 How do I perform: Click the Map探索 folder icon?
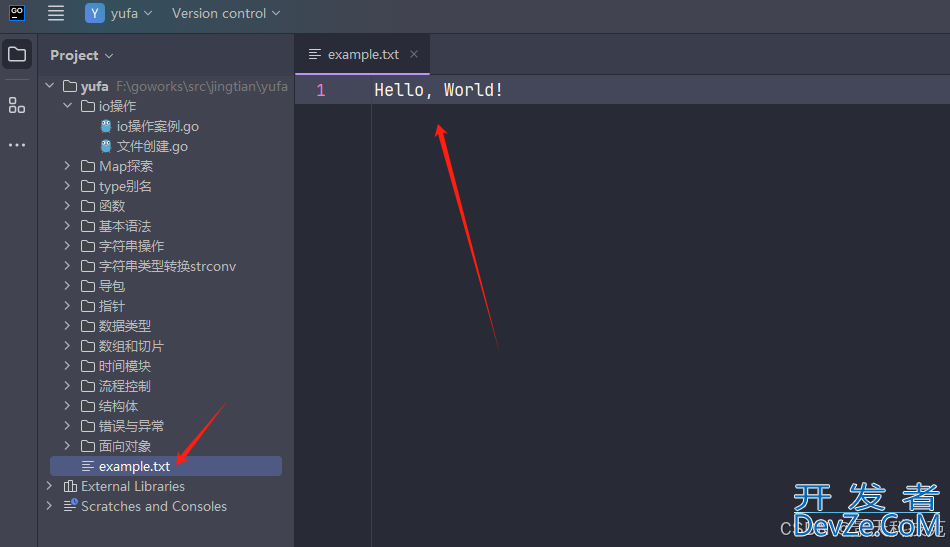[88, 166]
